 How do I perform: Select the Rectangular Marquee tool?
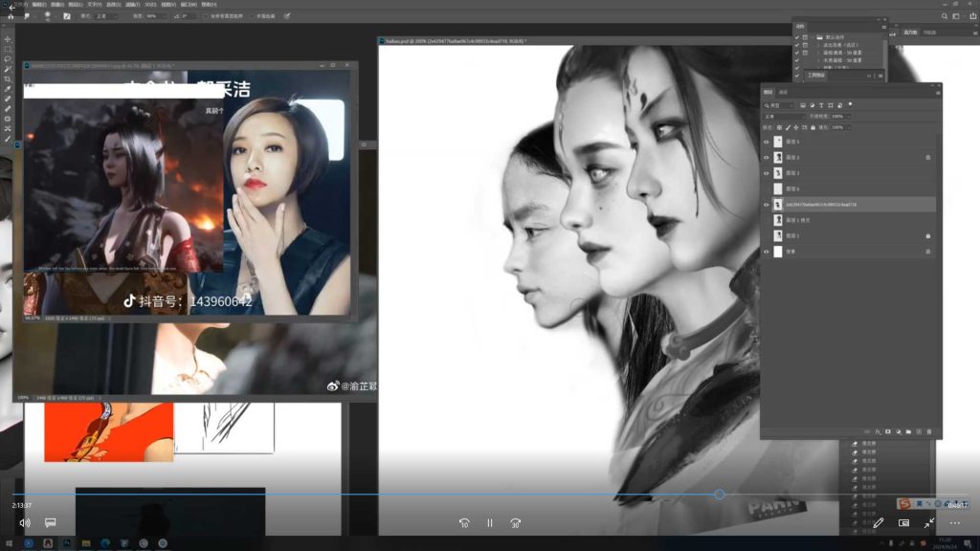point(8,50)
